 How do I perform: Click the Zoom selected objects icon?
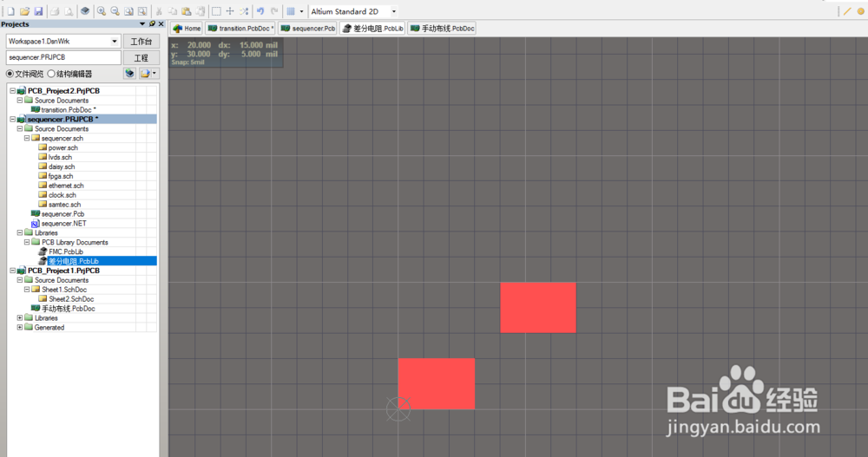click(x=142, y=11)
